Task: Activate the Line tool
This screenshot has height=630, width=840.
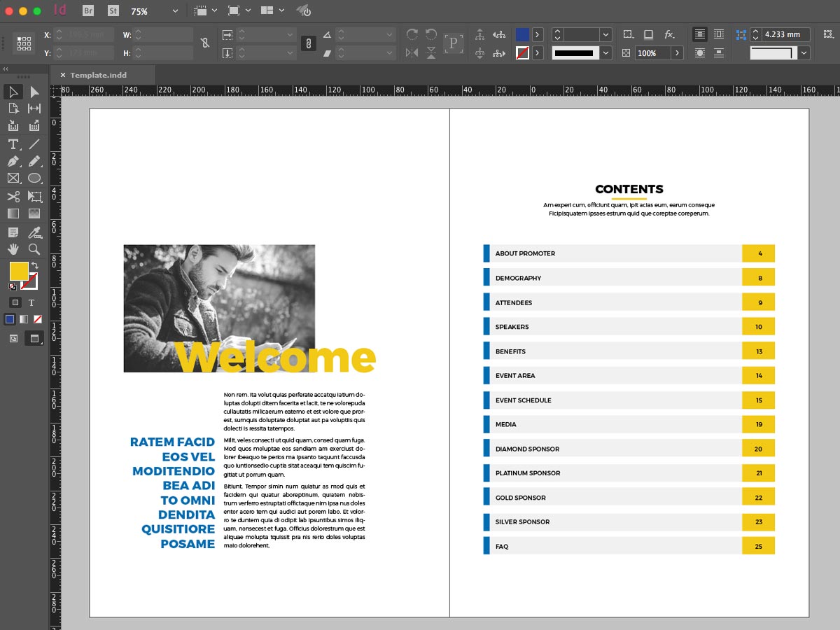Action: (34, 144)
